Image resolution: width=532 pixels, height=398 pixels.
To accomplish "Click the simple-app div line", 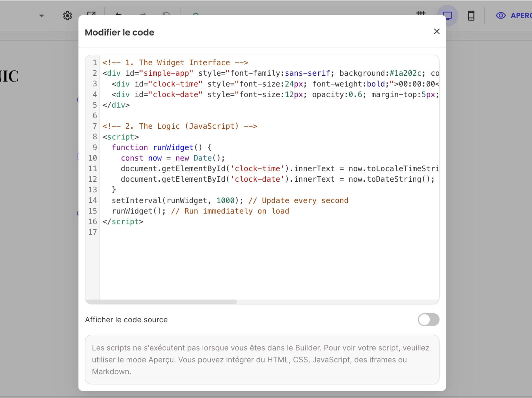I will pos(271,73).
